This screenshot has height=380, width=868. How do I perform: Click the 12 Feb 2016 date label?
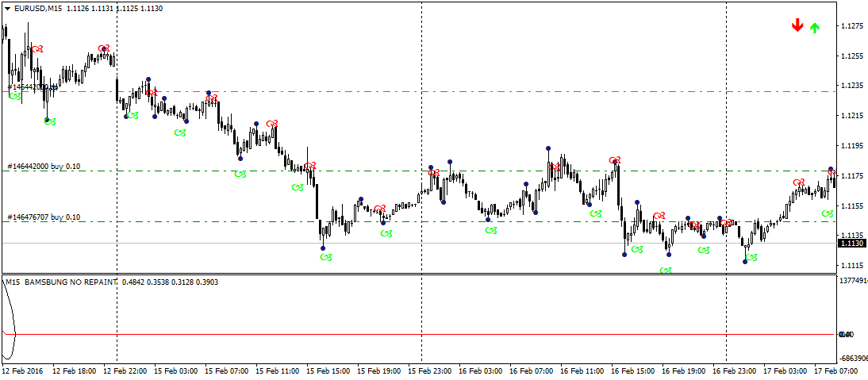22,371
